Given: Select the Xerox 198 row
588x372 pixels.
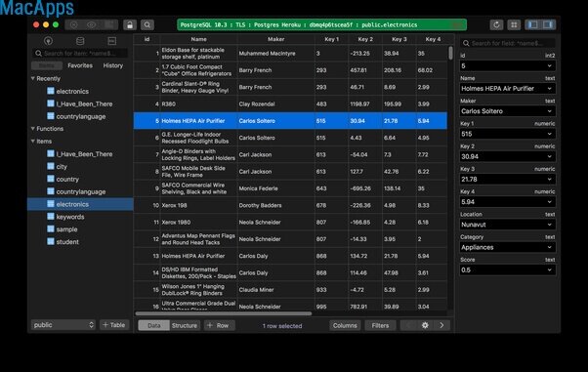Looking at the screenshot, I should pyautogui.click(x=290, y=205).
